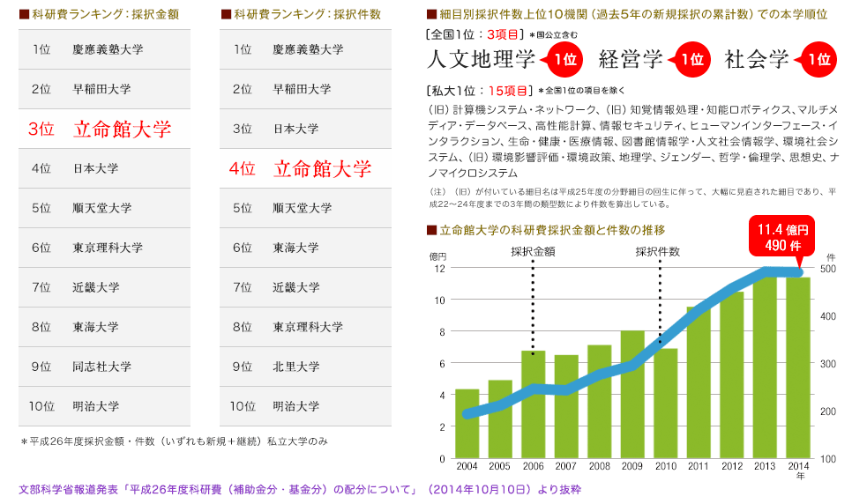852x504 pixels.
Task: Click the green bar for 2014
Action: pos(798,367)
